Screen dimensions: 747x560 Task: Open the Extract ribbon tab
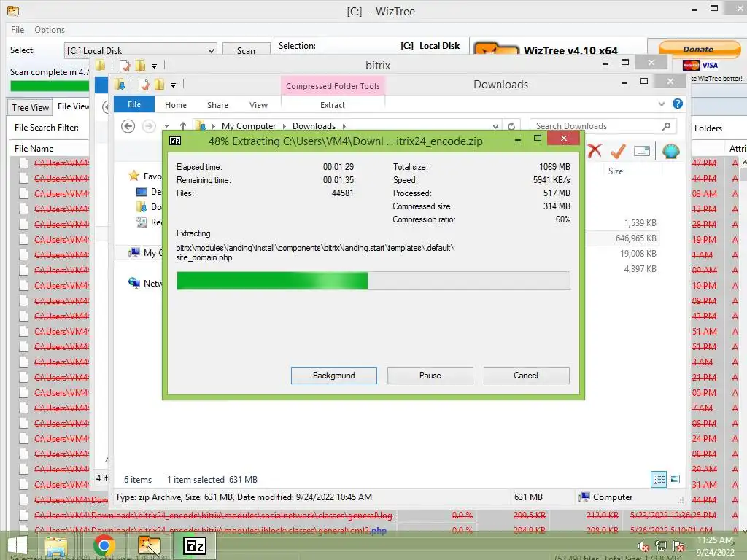pyautogui.click(x=333, y=105)
